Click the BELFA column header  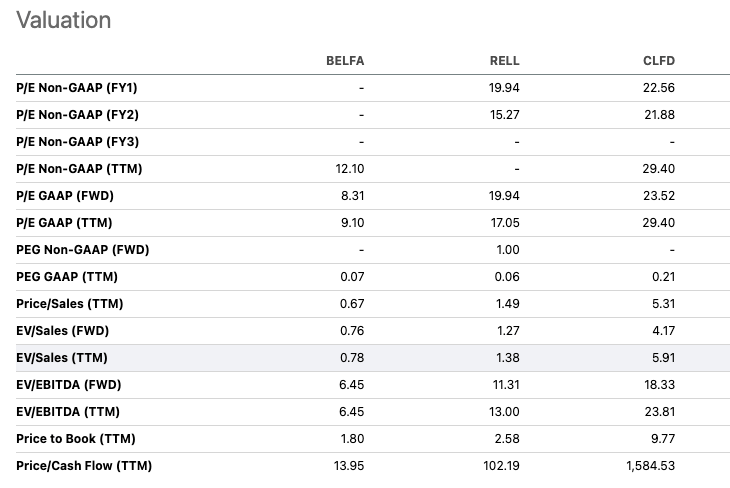pyautogui.click(x=345, y=61)
